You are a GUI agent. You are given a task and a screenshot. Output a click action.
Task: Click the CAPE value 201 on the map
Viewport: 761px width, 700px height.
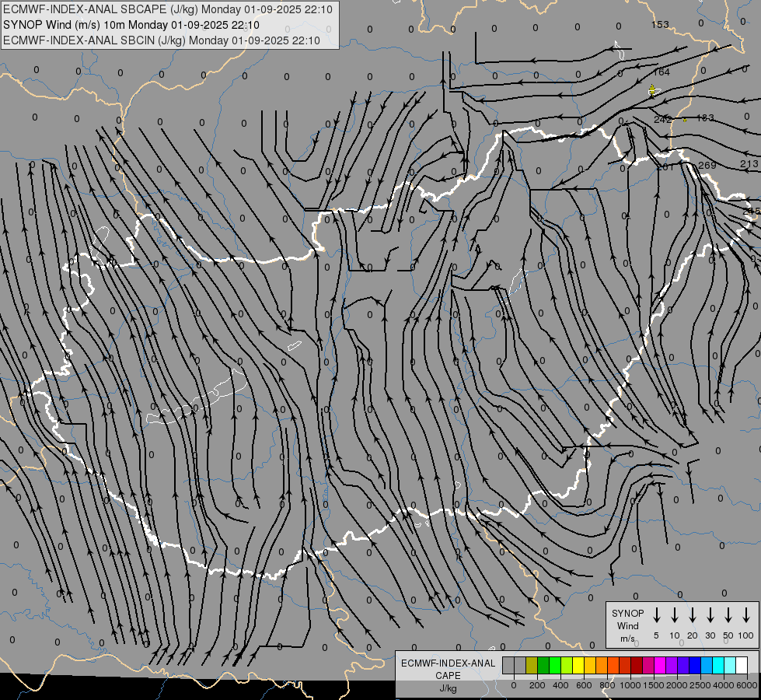[665, 166]
